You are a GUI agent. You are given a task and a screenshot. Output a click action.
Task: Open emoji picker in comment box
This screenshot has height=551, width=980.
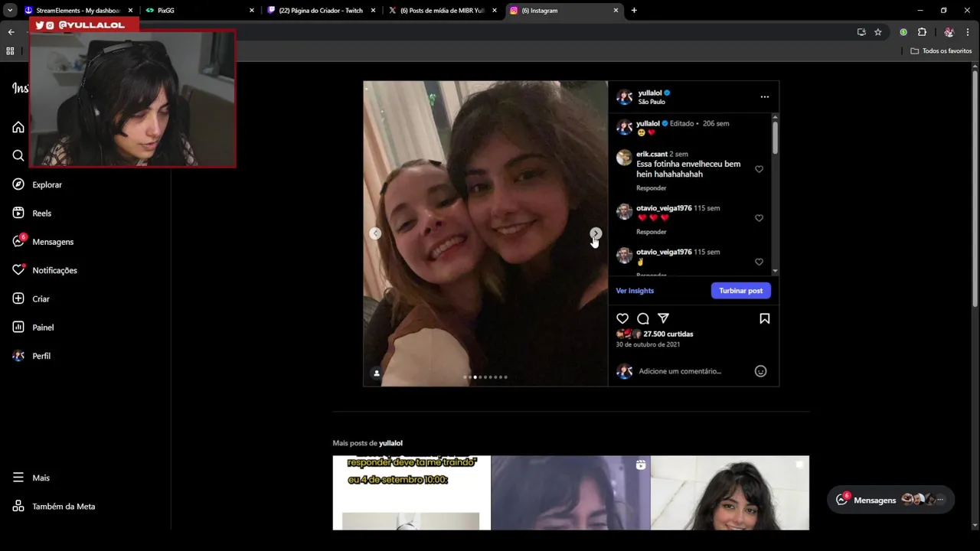tap(760, 371)
